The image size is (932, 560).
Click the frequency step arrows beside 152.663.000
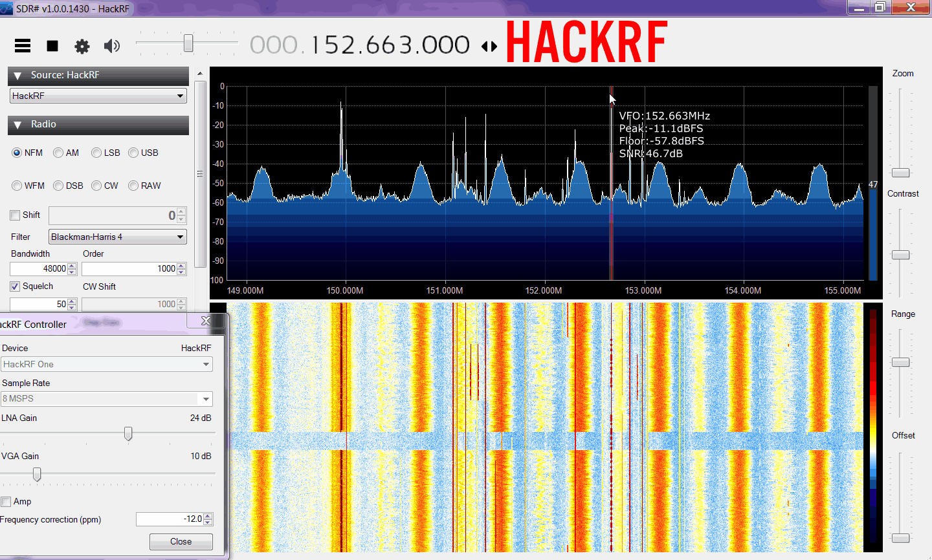tap(489, 46)
